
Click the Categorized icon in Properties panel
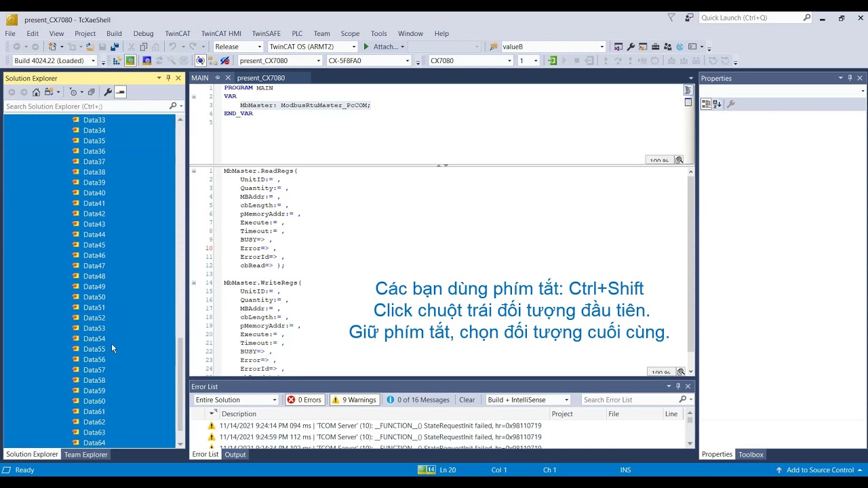(706, 104)
